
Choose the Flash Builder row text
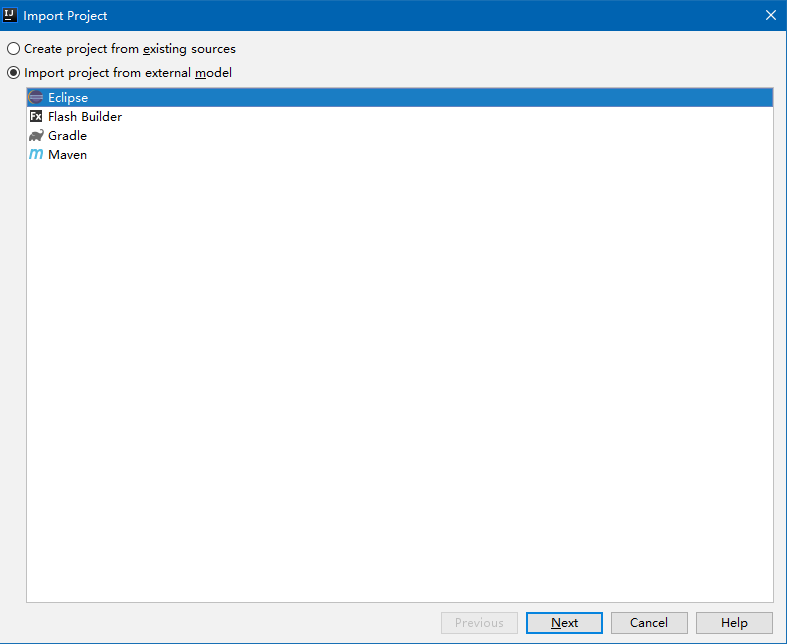point(85,116)
